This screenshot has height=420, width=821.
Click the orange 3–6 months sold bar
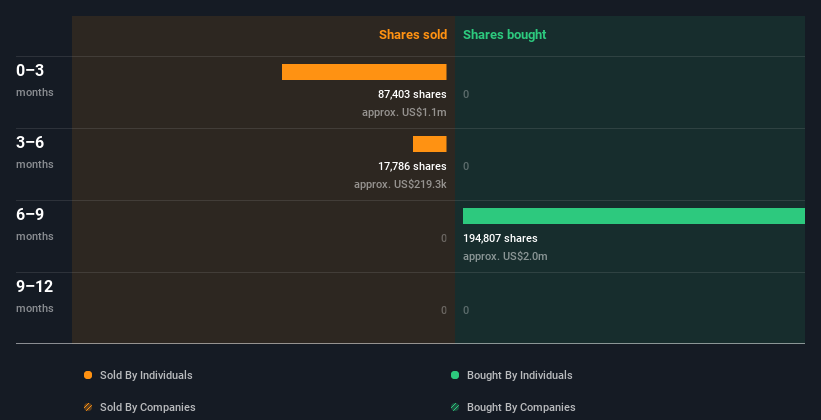(x=429, y=144)
